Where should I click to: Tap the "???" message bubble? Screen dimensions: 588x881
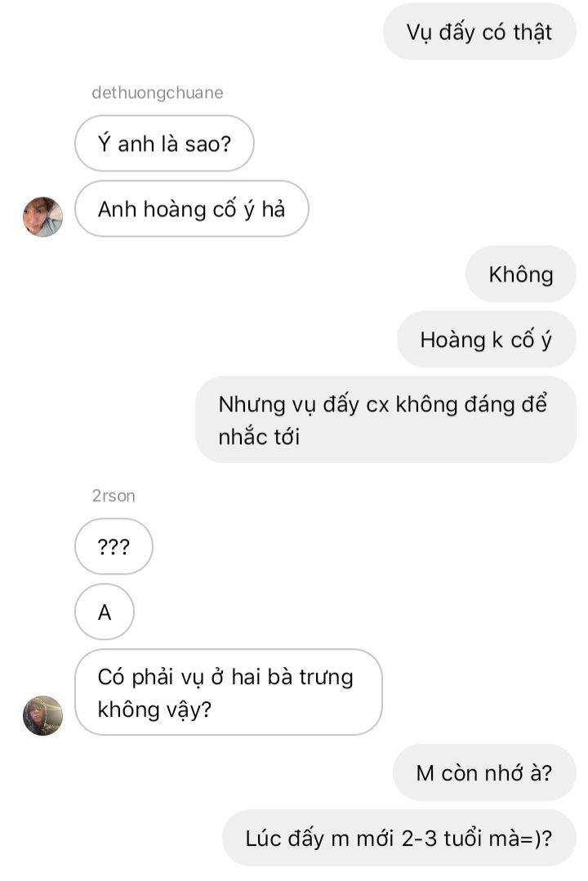pos(114,546)
